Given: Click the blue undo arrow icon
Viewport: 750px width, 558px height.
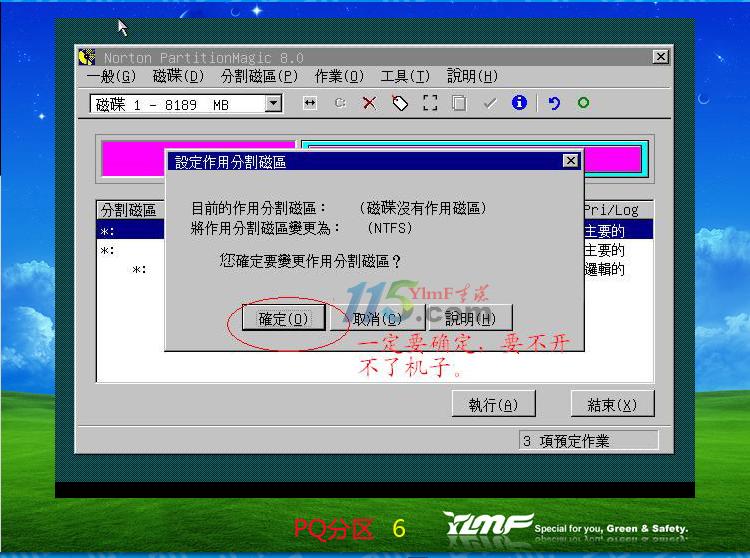Looking at the screenshot, I should pyautogui.click(x=554, y=103).
